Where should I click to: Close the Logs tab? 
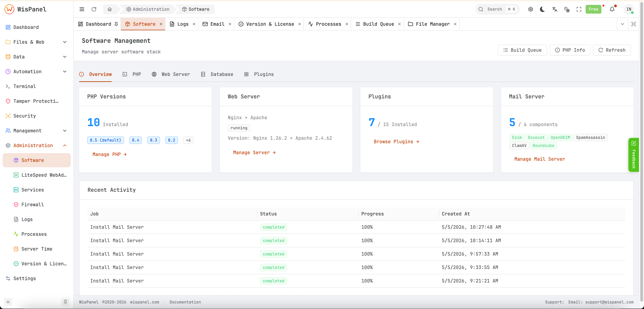[x=194, y=24]
